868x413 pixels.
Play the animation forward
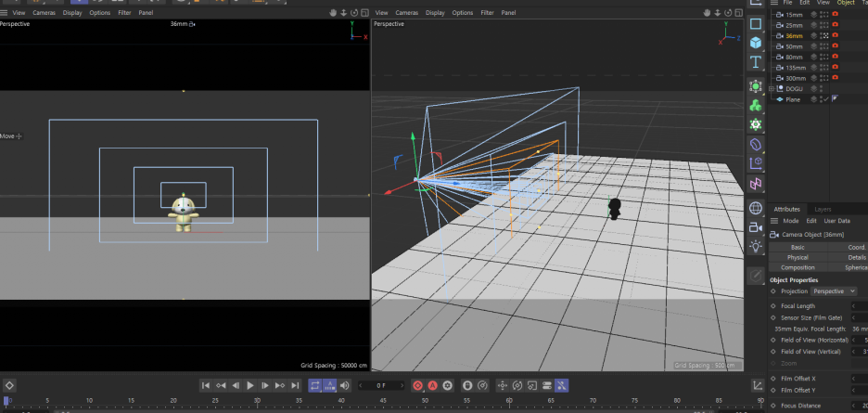(250, 385)
